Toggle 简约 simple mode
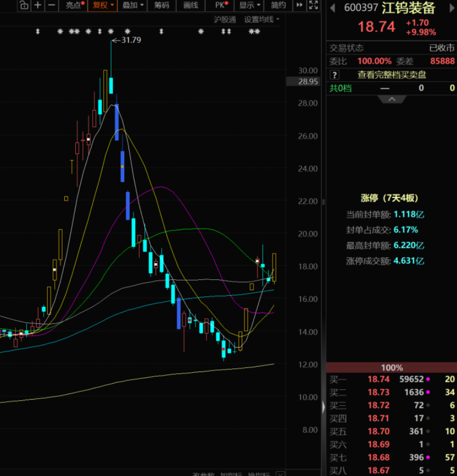Screen dimensions: 457x476 [278, 5]
